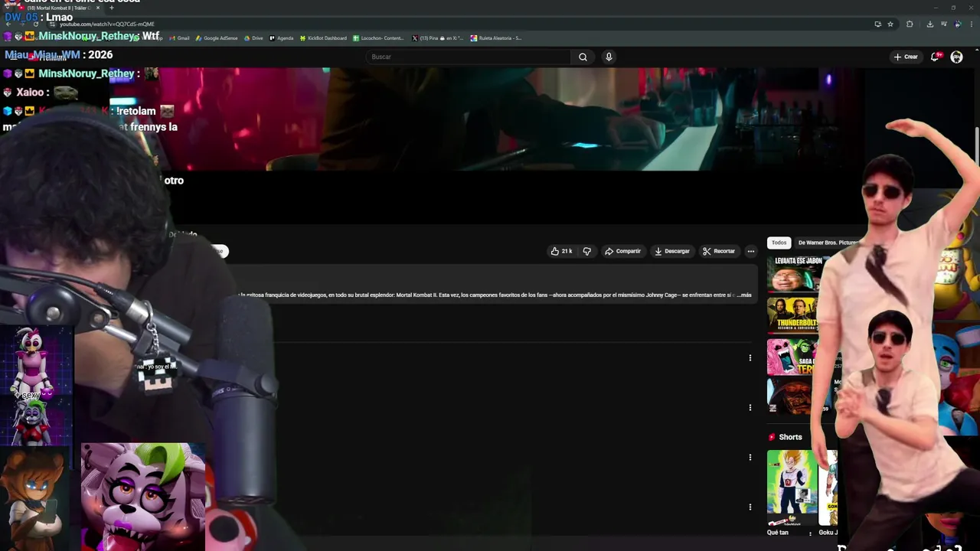The width and height of the screenshot is (980, 551).
Task: Open more actions ellipsis beside Recortar
Action: pos(751,251)
